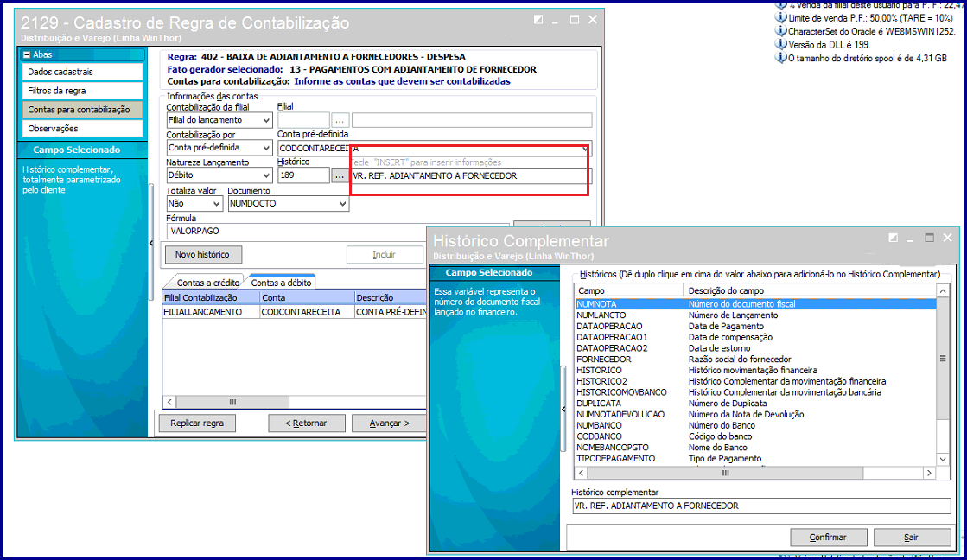Select DUPLICATA row in list
The width and height of the screenshot is (967, 560).
[755, 404]
